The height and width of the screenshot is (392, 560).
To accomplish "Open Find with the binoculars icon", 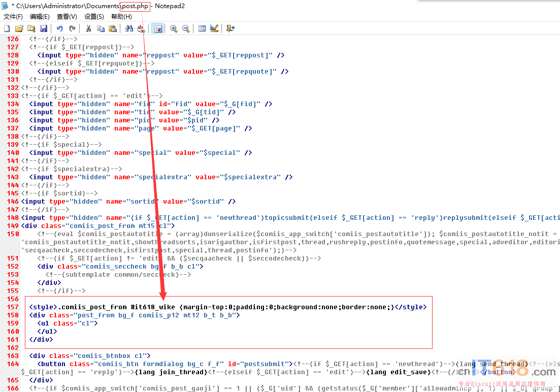I will [x=129, y=28].
